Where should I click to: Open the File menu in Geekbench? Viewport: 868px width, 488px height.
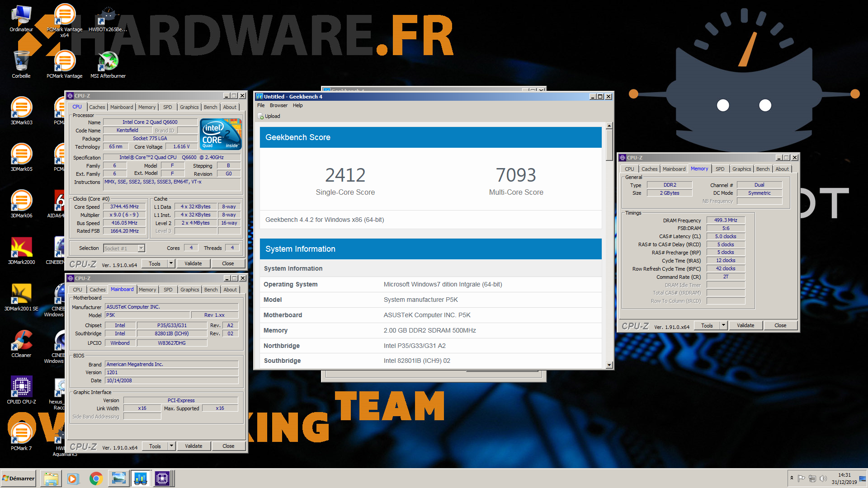click(x=261, y=105)
